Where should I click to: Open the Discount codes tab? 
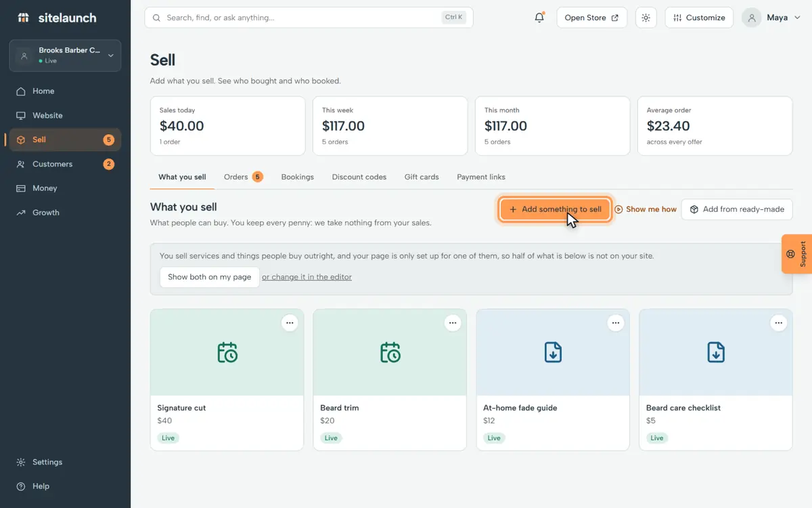pos(359,177)
